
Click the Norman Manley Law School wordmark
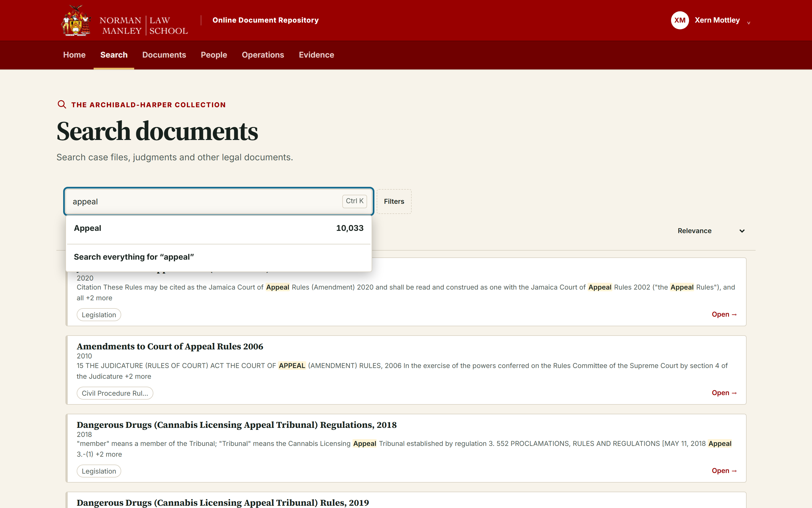pos(144,25)
